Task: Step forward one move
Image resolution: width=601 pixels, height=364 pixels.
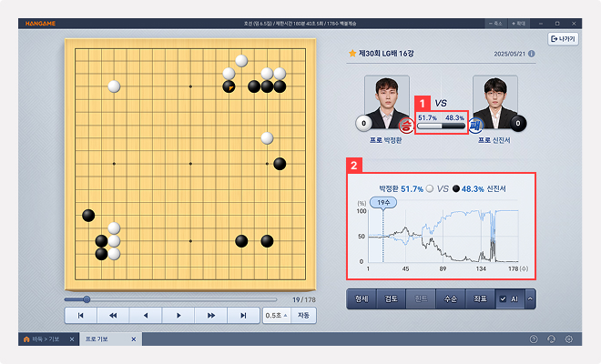Action: coord(178,316)
